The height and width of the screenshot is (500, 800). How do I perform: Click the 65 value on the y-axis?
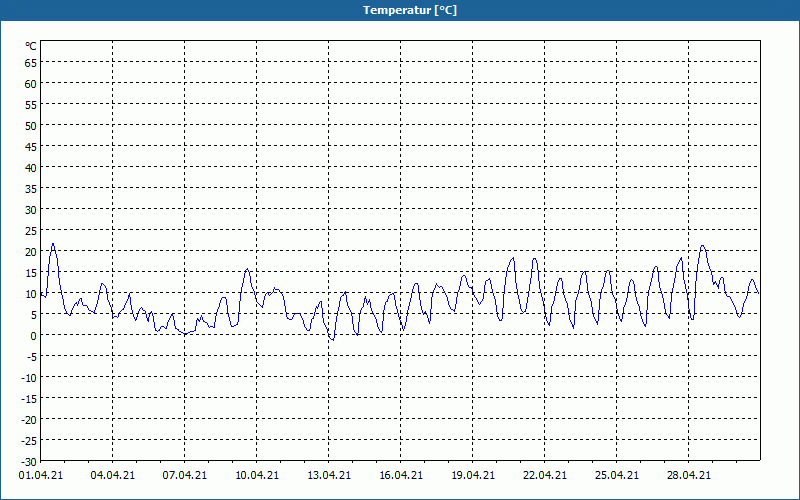(31, 63)
